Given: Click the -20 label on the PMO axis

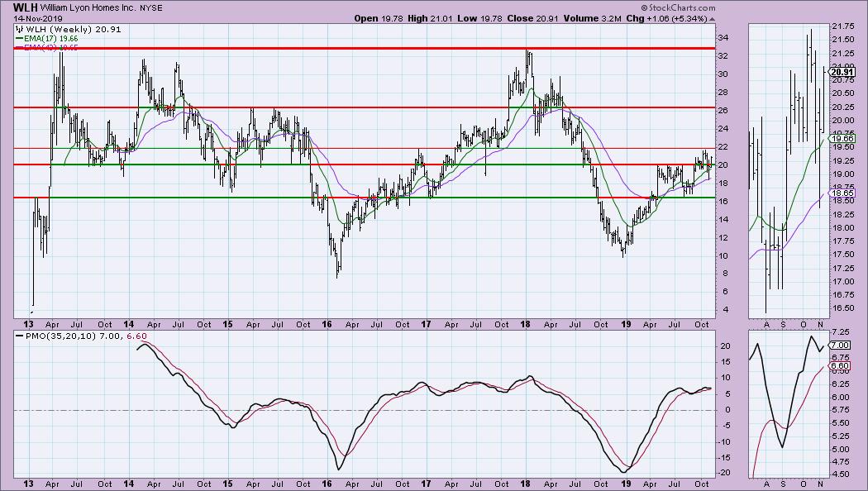Looking at the screenshot, I should coord(723,473).
